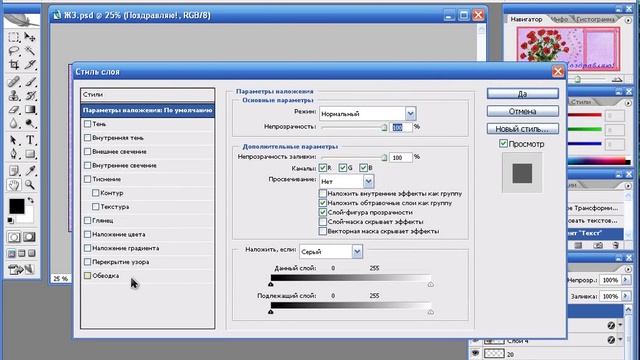The height and width of the screenshot is (360, 640).
Task: Select Параметры наложения: По умолчанию
Action: [147, 110]
